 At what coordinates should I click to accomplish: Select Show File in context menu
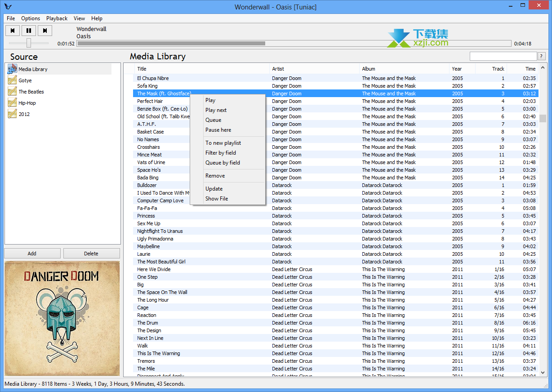(x=227, y=199)
